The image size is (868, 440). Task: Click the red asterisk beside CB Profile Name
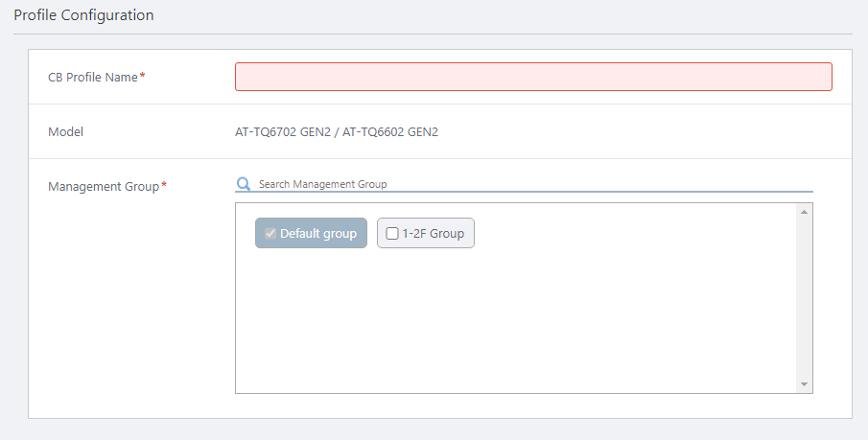tap(143, 77)
